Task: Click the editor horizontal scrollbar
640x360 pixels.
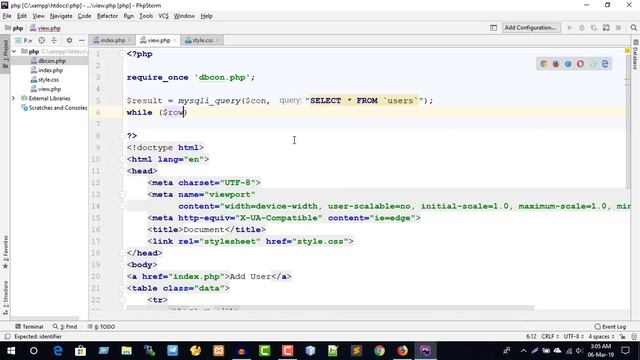Action: [330, 308]
